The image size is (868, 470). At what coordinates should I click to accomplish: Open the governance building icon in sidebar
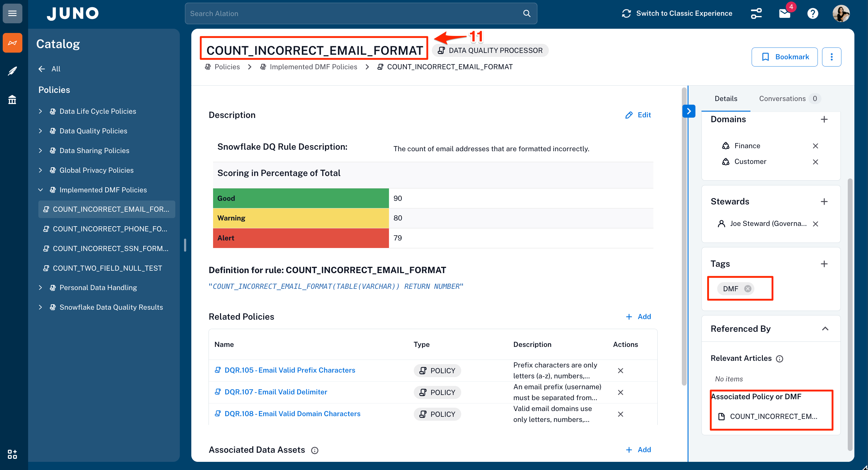coord(12,100)
